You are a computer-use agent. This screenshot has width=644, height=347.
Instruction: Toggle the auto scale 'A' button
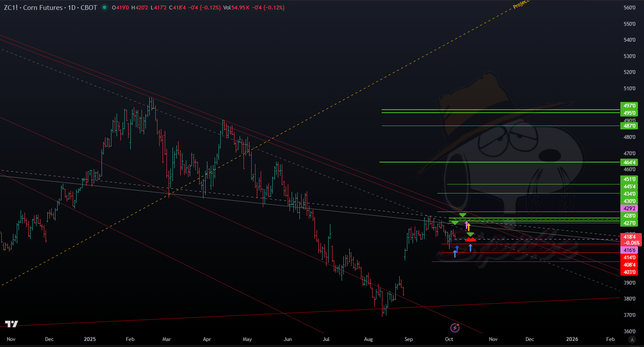(x=632, y=340)
